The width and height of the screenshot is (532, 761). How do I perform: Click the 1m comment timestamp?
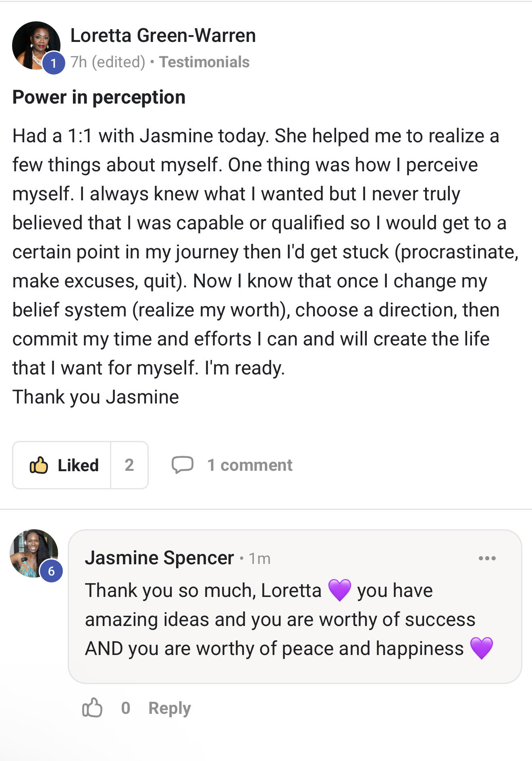click(260, 559)
